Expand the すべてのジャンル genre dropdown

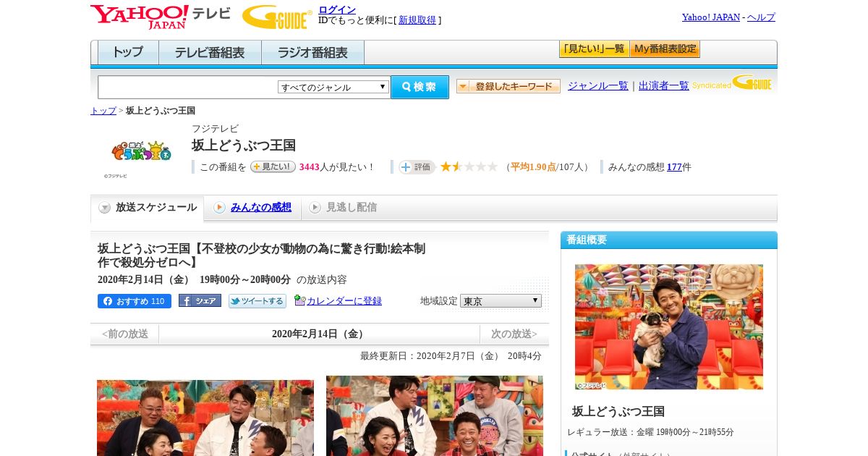pos(333,87)
